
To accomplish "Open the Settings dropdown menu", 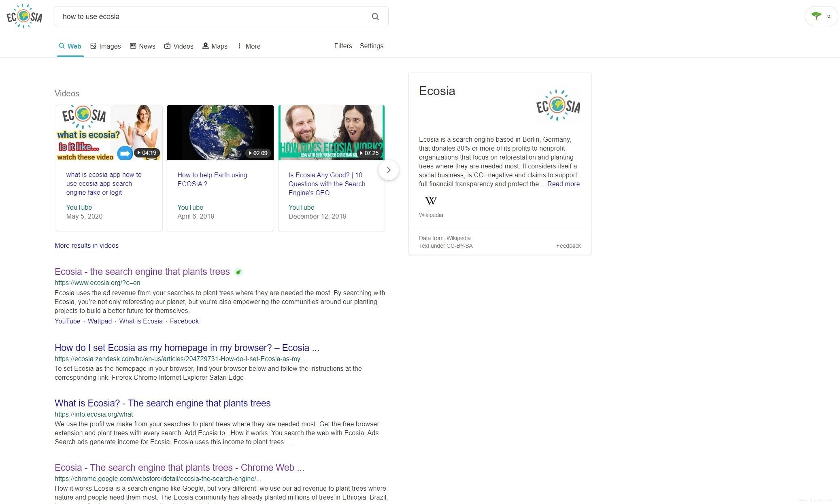I will (371, 46).
